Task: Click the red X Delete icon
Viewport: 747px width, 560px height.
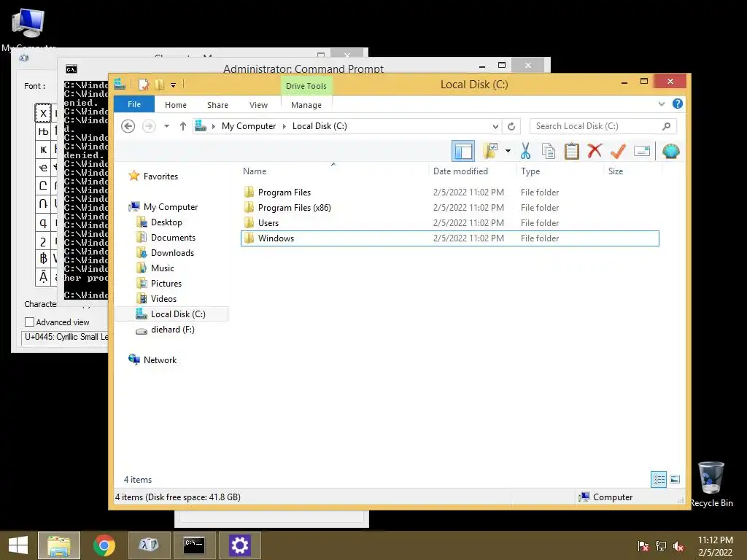Action: (595, 152)
